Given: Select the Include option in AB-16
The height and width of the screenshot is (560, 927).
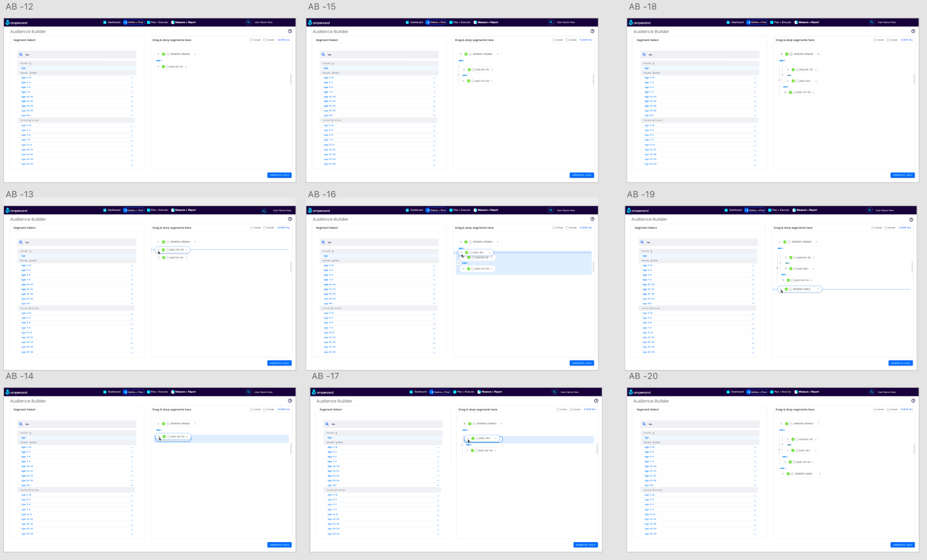Looking at the screenshot, I should 558,228.
